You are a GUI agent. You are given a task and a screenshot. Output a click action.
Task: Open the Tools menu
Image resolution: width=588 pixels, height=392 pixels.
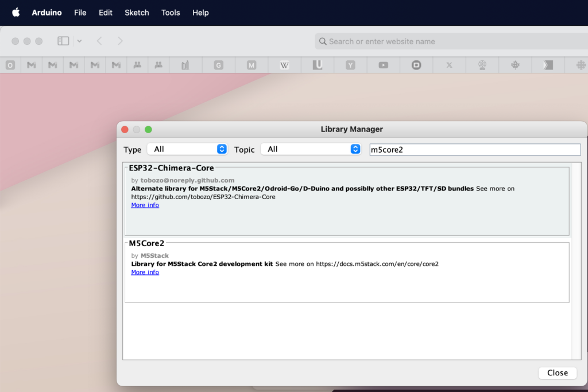(x=171, y=13)
